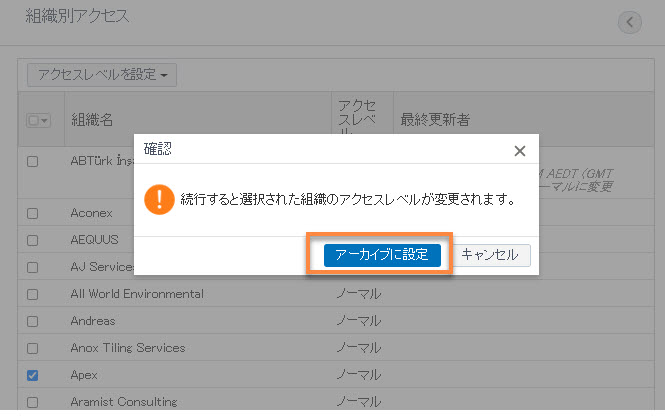Screen dimensions: 665x417
Task: Click the orange warning exclamation icon
Action: 159,199
